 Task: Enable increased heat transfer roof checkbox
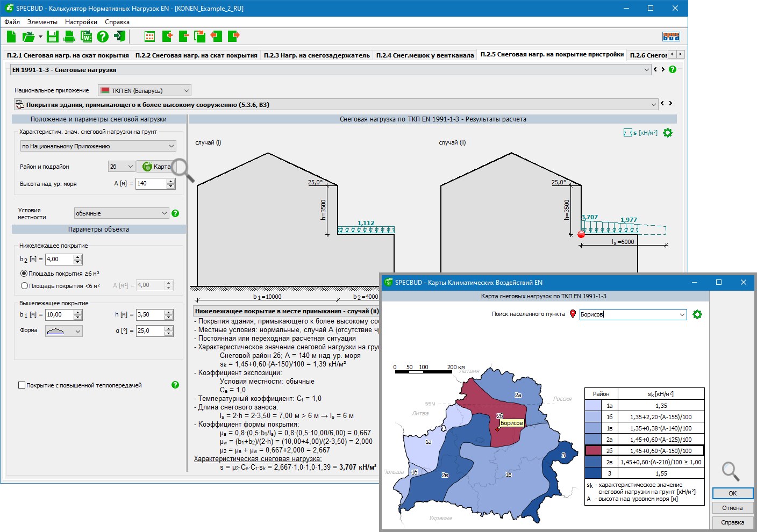click(22, 385)
